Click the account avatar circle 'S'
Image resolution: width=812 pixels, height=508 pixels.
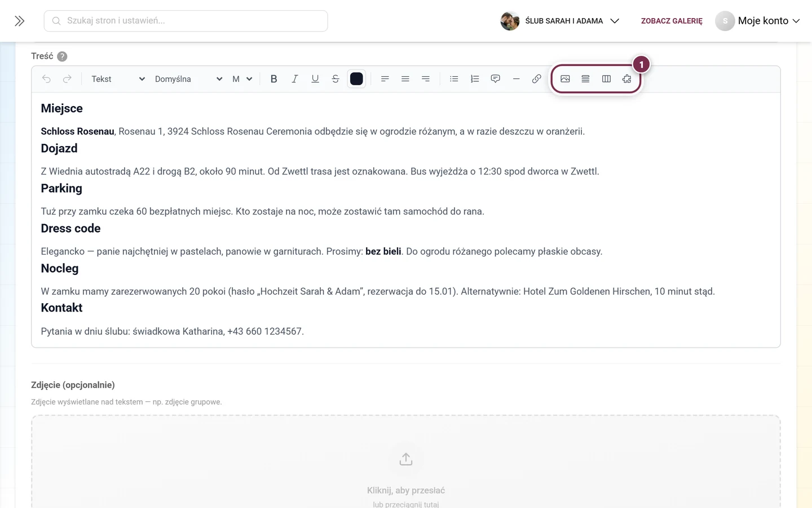725,21
